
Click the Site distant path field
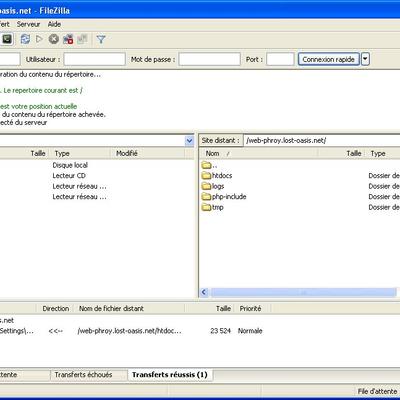point(322,140)
